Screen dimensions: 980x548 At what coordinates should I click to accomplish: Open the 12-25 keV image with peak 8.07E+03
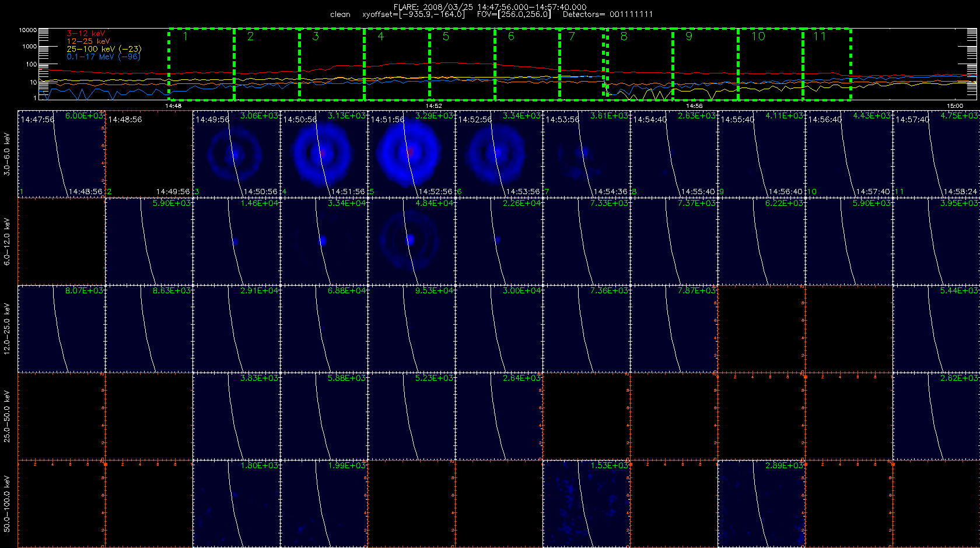tap(62, 329)
